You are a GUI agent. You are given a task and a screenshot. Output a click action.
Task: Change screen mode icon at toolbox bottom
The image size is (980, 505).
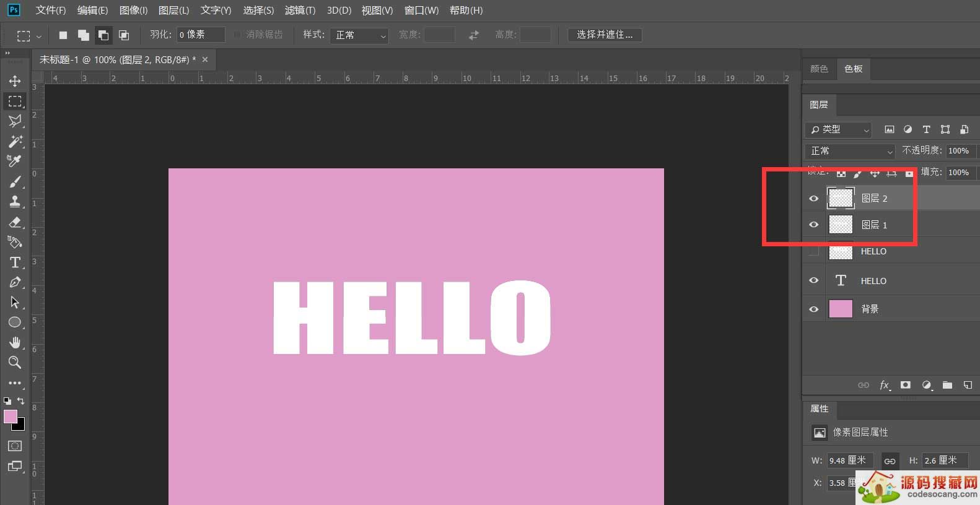15,466
